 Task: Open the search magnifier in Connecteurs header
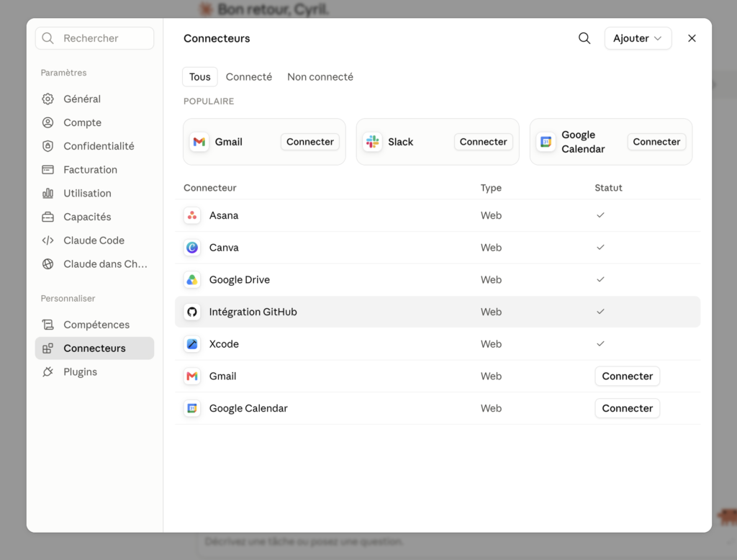(584, 38)
